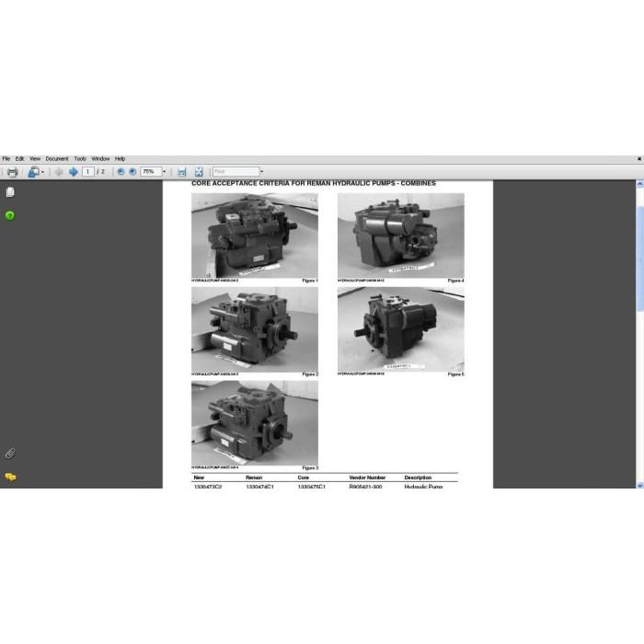The width and height of the screenshot is (644, 644).
Task: Click the Figure 1 pump photo
Action: click(255, 236)
